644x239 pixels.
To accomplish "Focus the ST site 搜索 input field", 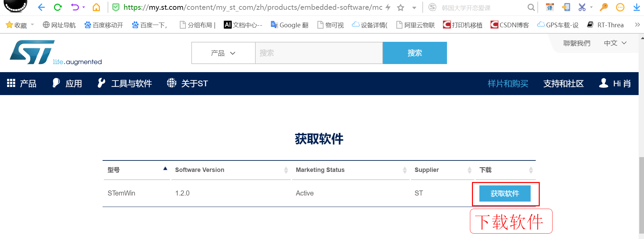I will point(319,53).
